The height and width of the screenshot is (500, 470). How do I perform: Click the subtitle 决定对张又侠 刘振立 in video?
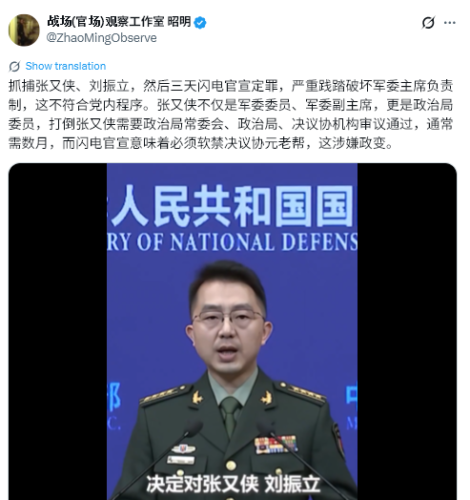(x=233, y=484)
